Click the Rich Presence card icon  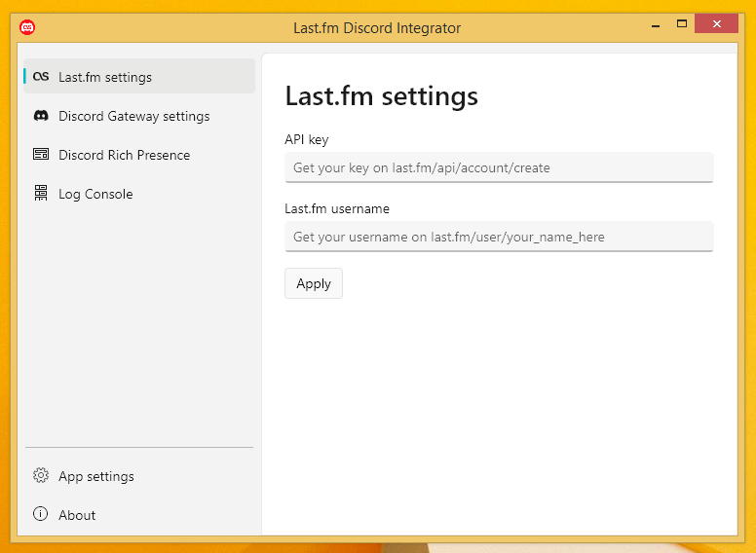41,154
